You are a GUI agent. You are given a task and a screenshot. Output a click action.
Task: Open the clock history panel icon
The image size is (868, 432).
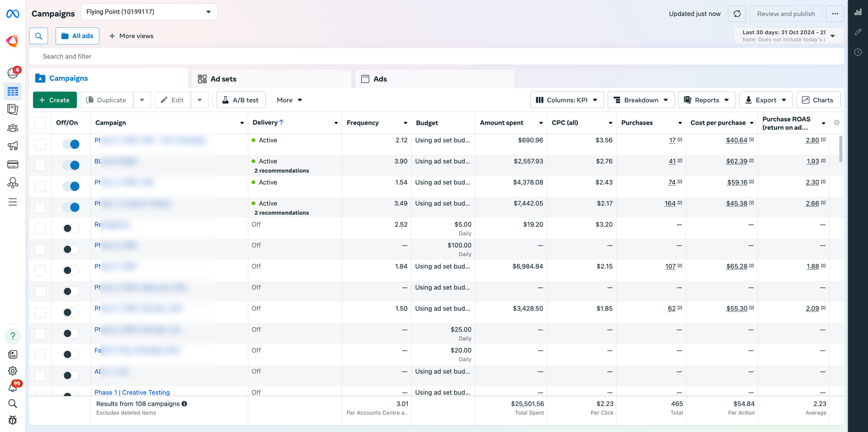tap(858, 52)
